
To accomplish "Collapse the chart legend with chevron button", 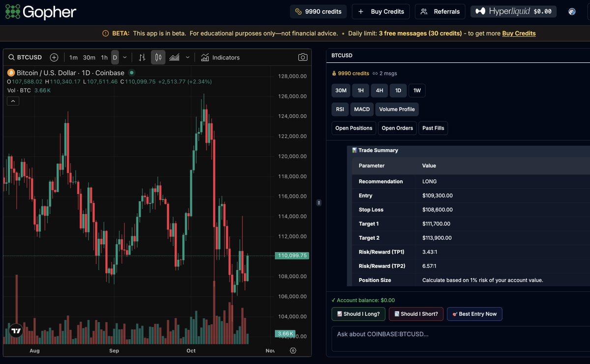I will coord(13,101).
